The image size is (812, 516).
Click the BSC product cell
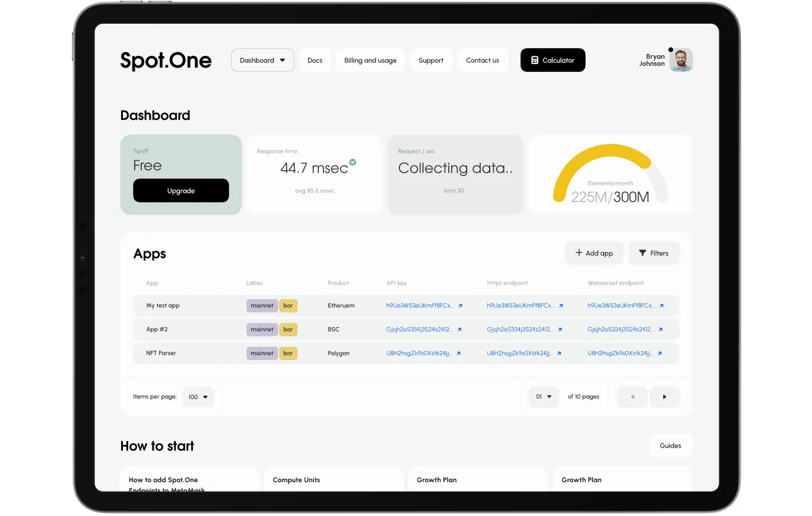[x=334, y=329]
